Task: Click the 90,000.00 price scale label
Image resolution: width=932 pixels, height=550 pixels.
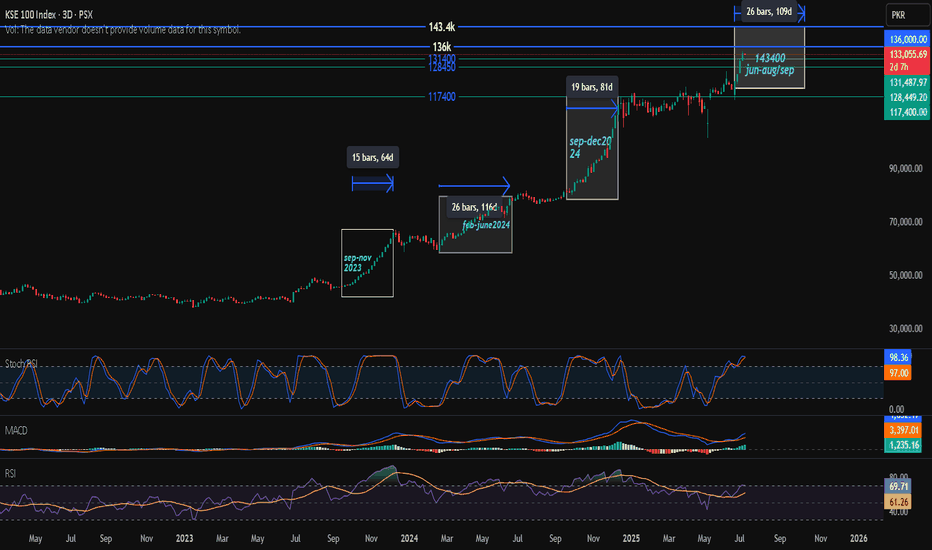Action: 906,168
